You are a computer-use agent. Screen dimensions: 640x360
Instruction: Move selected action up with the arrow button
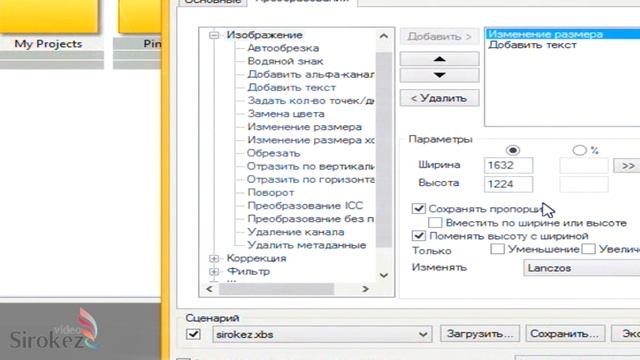pyautogui.click(x=440, y=59)
